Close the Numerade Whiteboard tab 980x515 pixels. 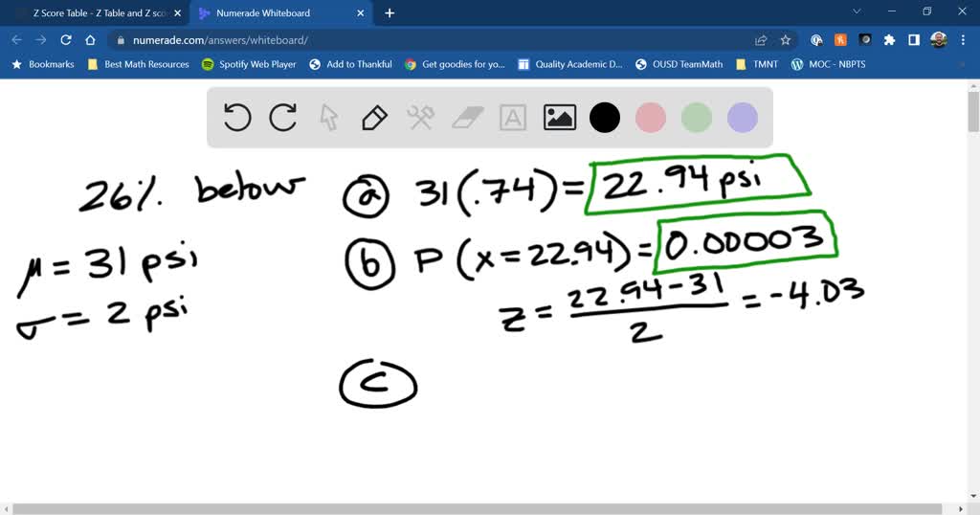[x=361, y=13]
